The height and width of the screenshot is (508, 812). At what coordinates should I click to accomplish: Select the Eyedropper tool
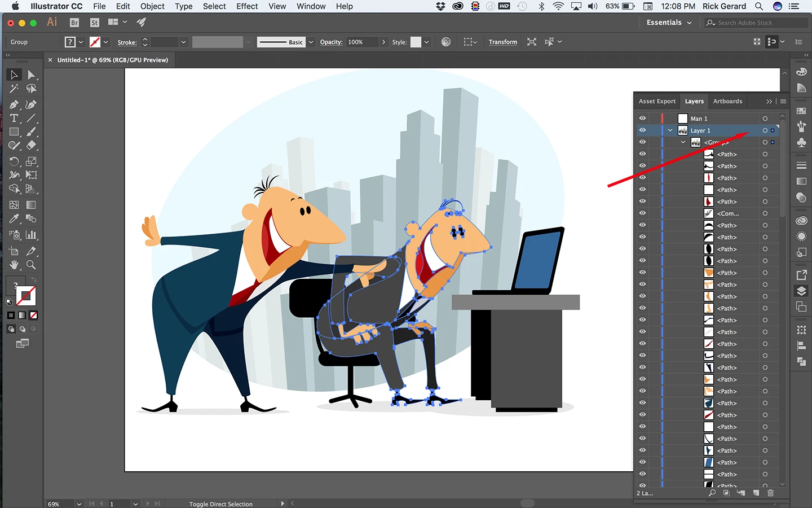click(x=14, y=219)
